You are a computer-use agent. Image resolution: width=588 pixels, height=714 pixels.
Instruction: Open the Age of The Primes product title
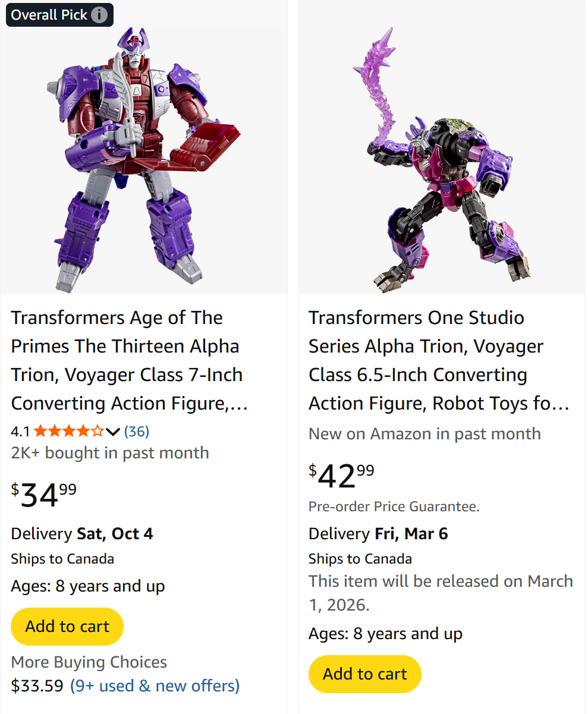[x=128, y=360]
